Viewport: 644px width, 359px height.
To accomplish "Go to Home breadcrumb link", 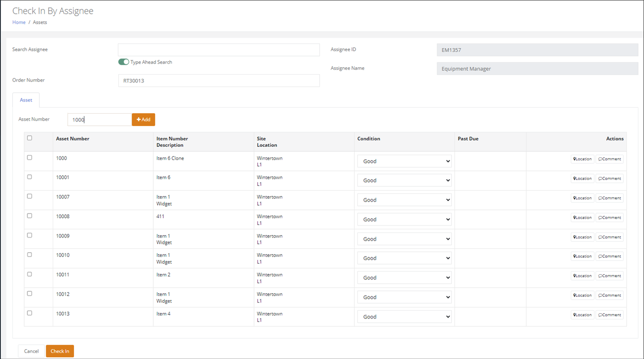I will 19,22.
